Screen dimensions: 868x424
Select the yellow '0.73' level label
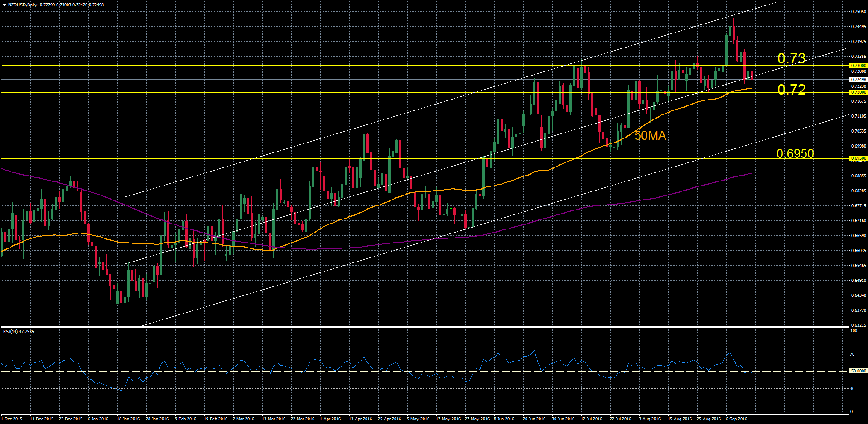[791, 58]
